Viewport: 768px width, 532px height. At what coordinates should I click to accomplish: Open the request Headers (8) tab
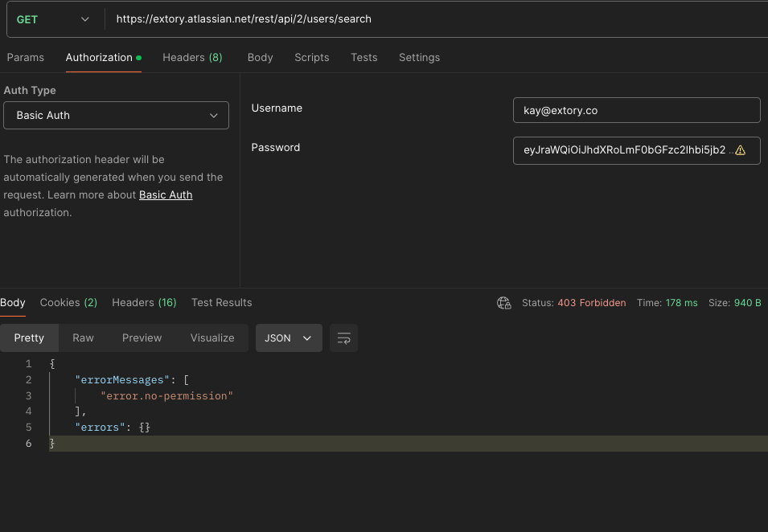[192, 58]
